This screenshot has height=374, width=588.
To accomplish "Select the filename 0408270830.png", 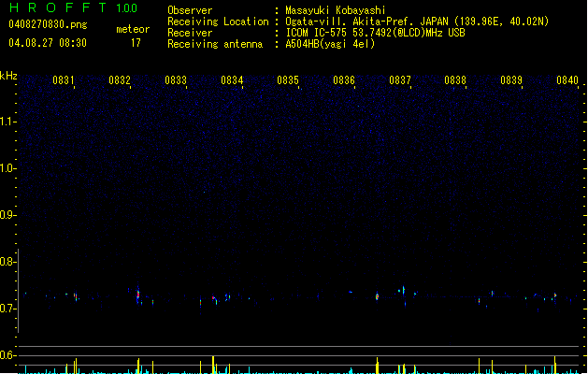I will point(48,24).
